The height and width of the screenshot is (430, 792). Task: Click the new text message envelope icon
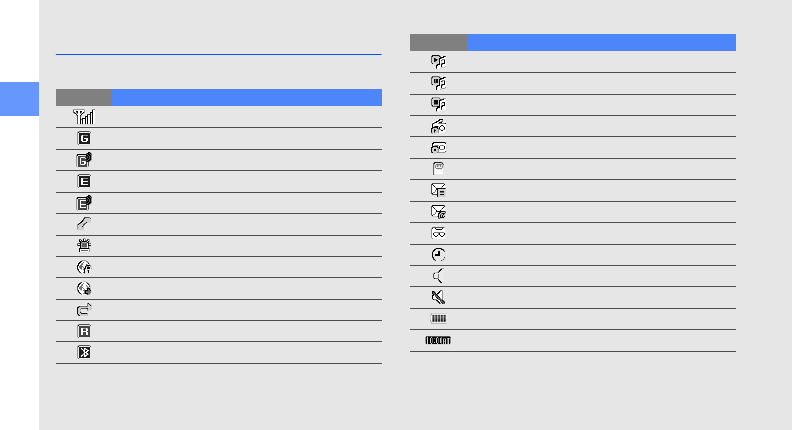(x=438, y=190)
